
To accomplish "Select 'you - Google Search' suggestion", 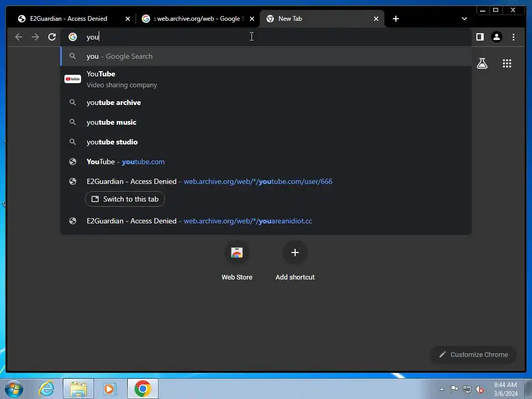I will [x=266, y=56].
